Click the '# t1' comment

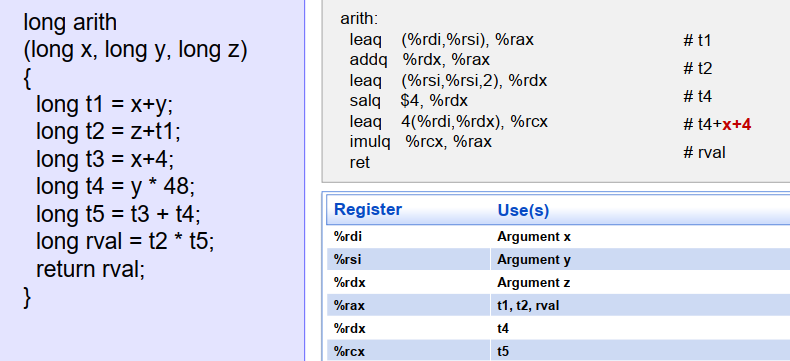pyautogui.click(x=697, y=40)
